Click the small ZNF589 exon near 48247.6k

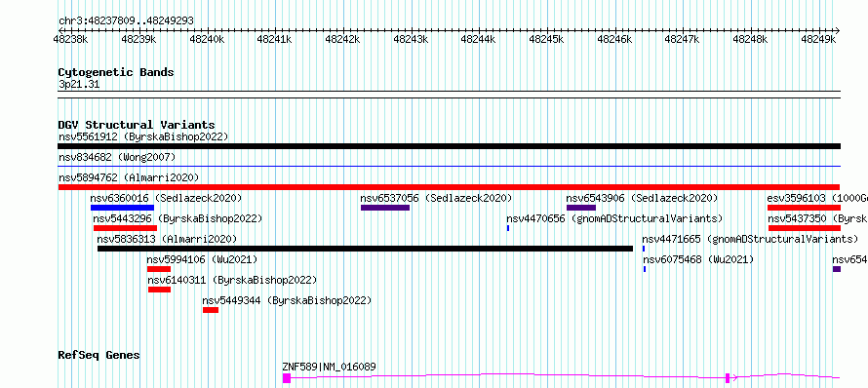point(728,378)
